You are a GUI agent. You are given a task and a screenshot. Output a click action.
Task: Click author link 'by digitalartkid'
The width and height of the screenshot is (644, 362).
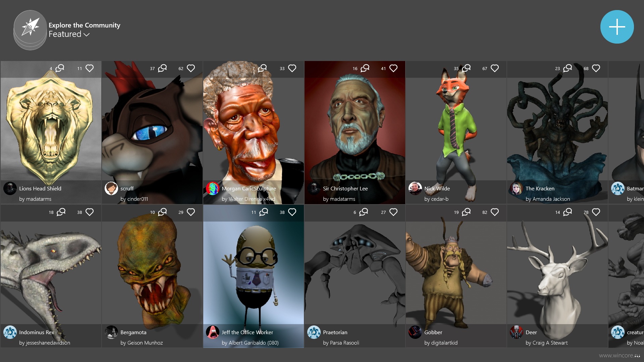[x=441, y=343]
